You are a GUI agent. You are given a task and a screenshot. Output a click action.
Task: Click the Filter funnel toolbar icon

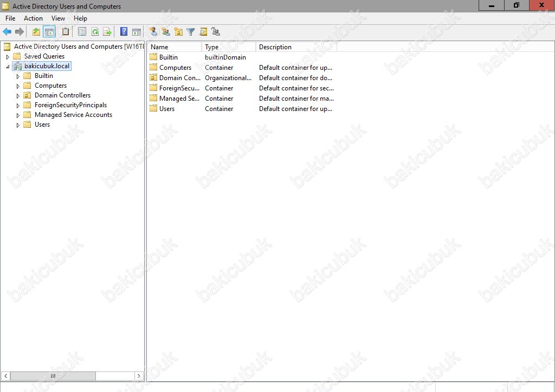click(190, 32)
